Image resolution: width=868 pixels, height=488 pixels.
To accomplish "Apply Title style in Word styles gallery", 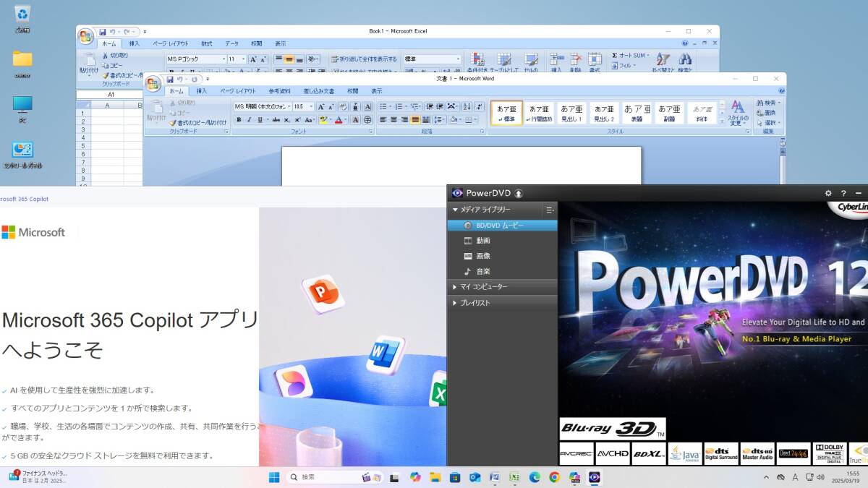I will coord(637,112).
